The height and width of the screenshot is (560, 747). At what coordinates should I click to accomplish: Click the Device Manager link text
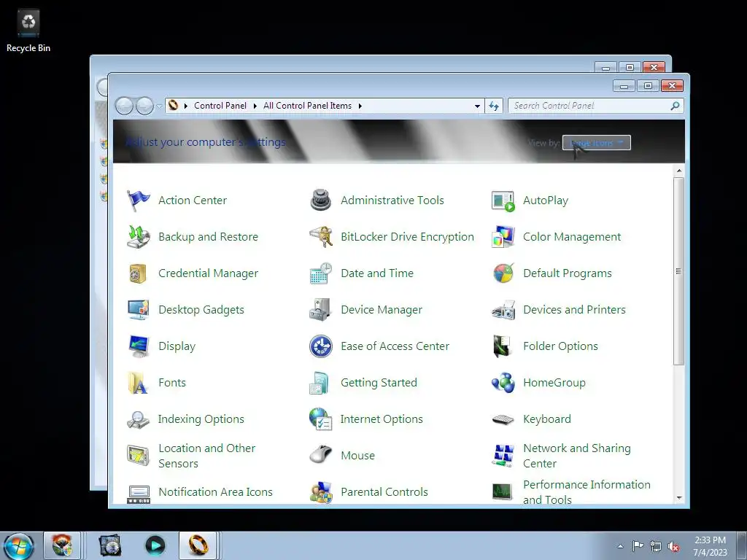pos(381,310)
